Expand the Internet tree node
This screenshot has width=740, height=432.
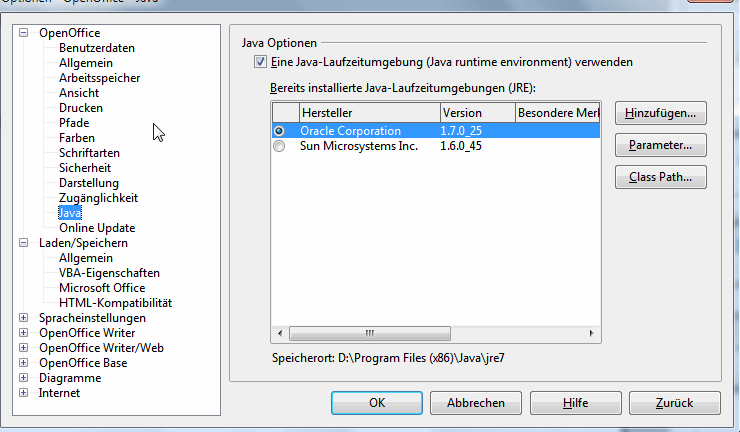point(25,393)
